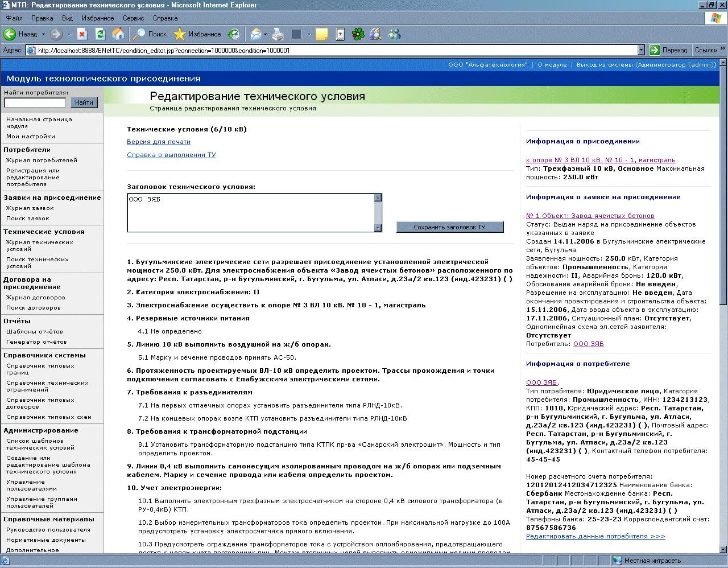Image resolution: width=728 pixels, height=568 pixels.
Task: Click the header textarea scroll up arrow
Action: [x=378, y=197]
